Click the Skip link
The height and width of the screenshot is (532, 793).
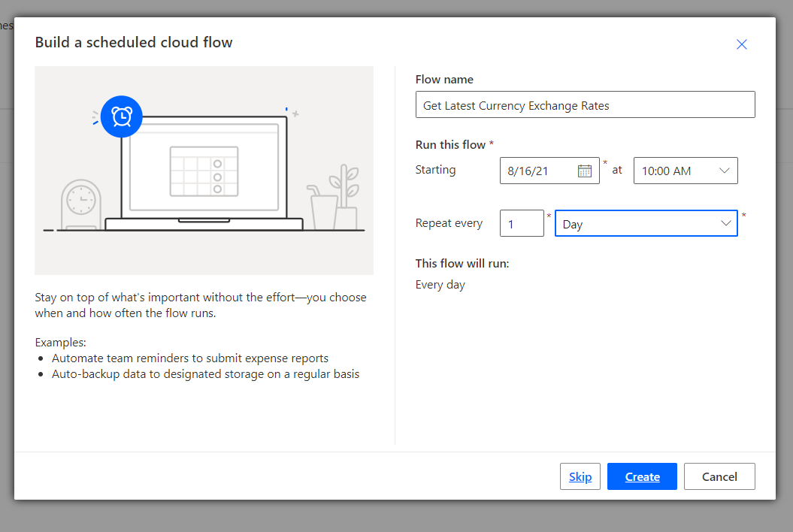580,476
